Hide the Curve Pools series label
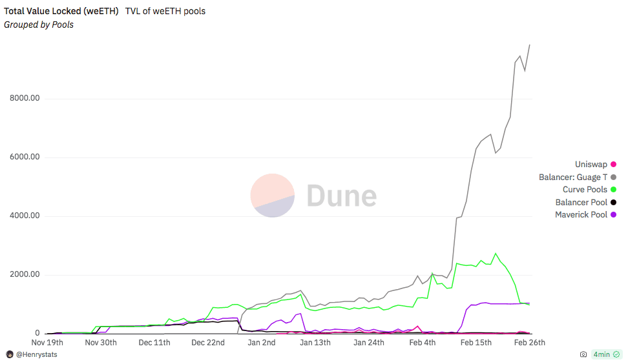 pyautogui.click(x=585, y=190)
